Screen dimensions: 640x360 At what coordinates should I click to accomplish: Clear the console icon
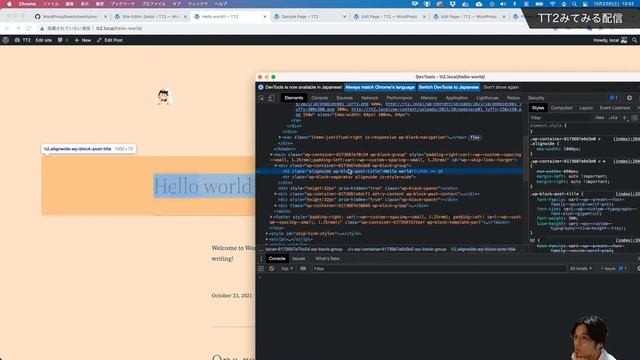(x=271, y=269)
